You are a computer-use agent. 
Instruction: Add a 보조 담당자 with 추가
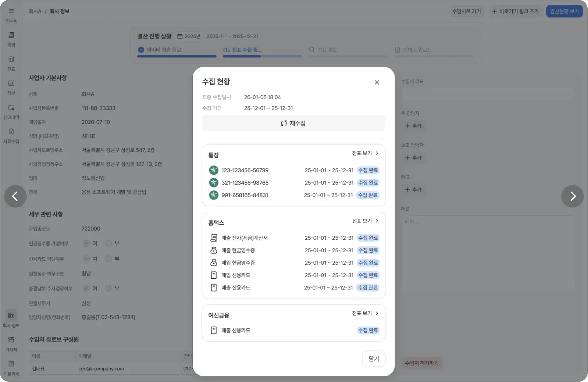[413, 158]
